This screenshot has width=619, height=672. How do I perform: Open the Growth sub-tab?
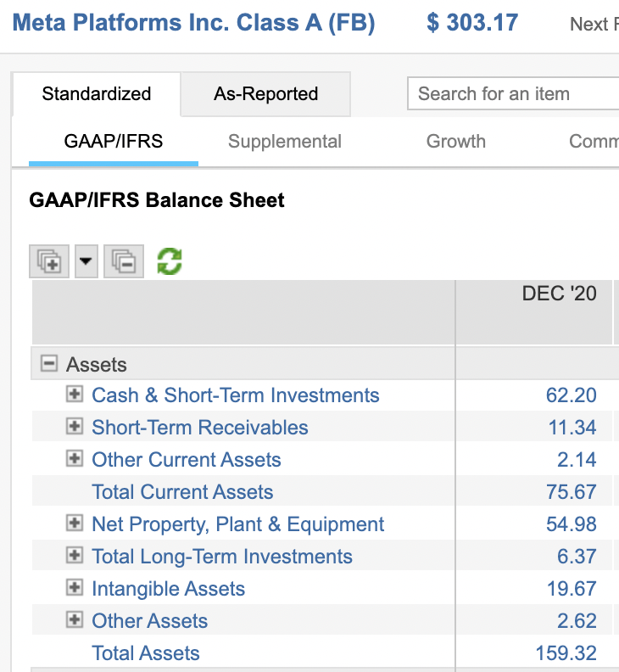coord(455,142)
